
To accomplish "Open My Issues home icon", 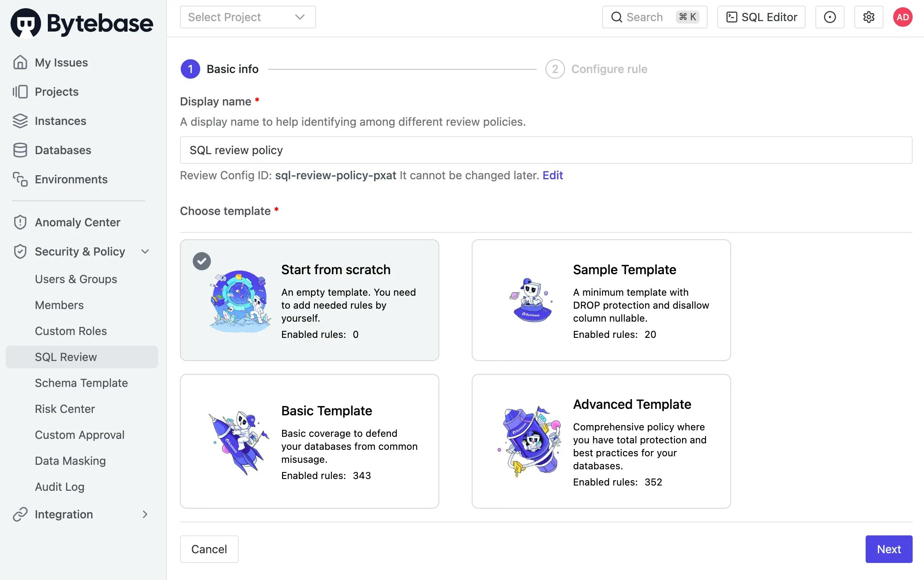I will coord(20,62).
